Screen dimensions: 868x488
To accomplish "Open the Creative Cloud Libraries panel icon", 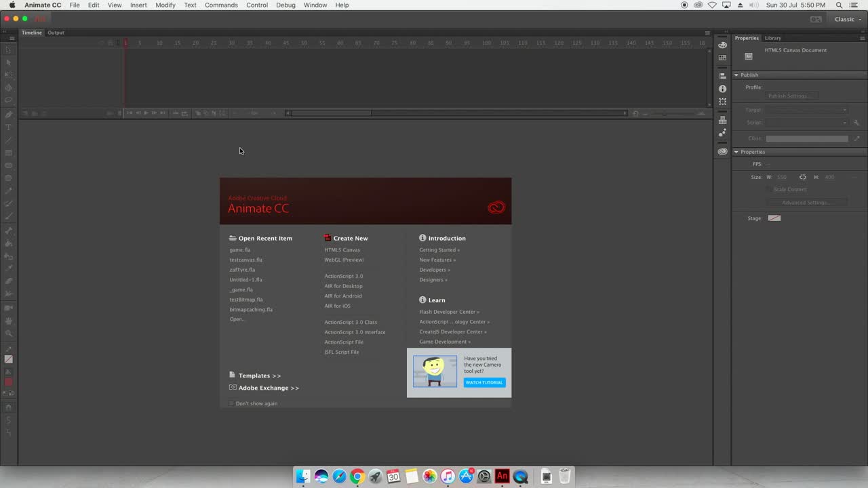I will tap(723, 151).
